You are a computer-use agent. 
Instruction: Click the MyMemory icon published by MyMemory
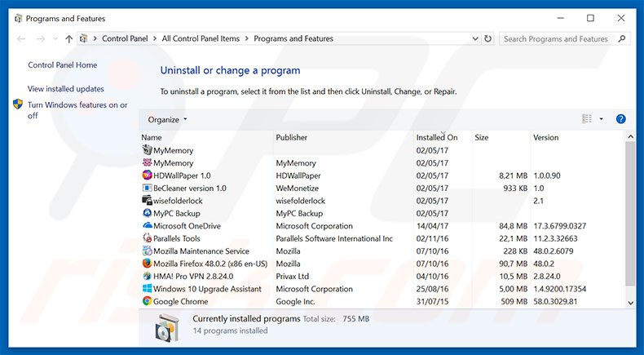point(147,162)
